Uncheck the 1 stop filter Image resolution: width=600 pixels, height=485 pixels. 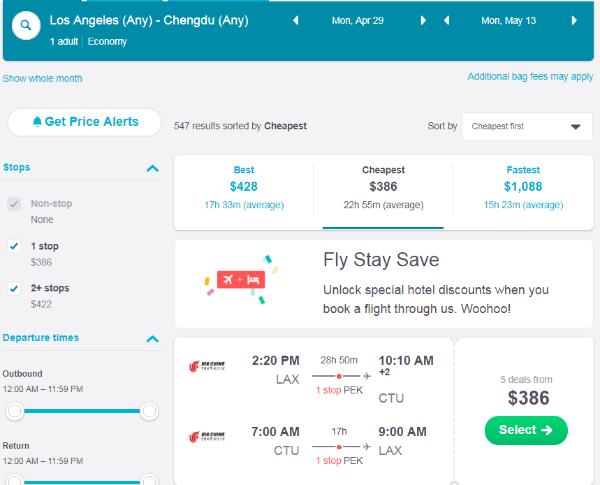14,246
